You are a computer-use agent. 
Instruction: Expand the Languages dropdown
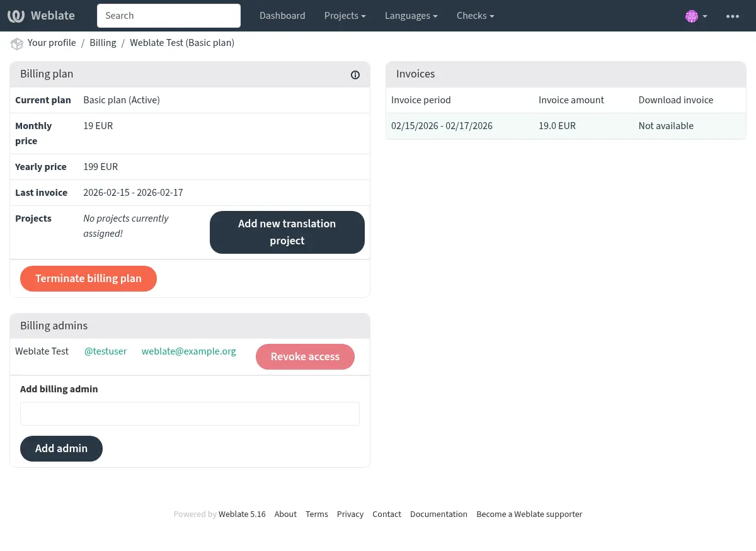411,16
